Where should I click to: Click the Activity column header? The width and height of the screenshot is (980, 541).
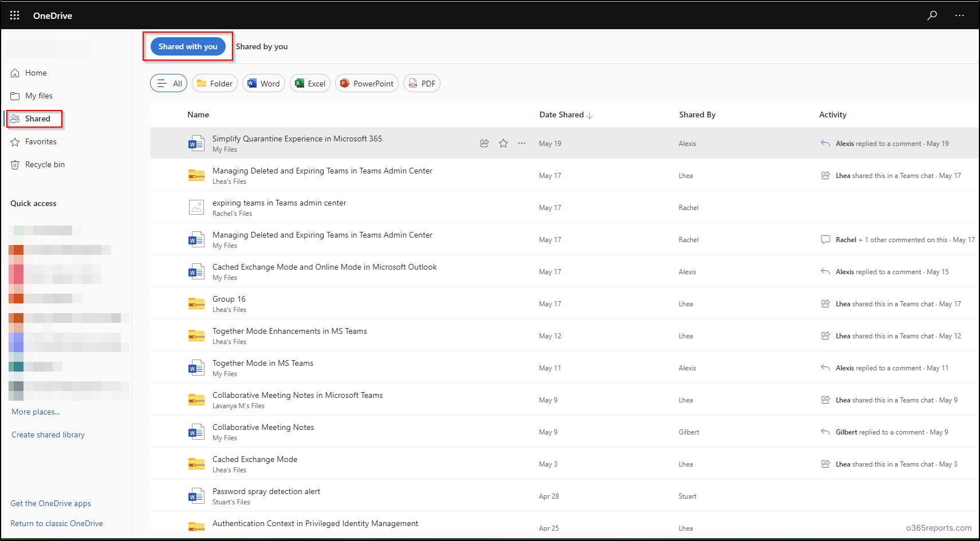point(833,114)
